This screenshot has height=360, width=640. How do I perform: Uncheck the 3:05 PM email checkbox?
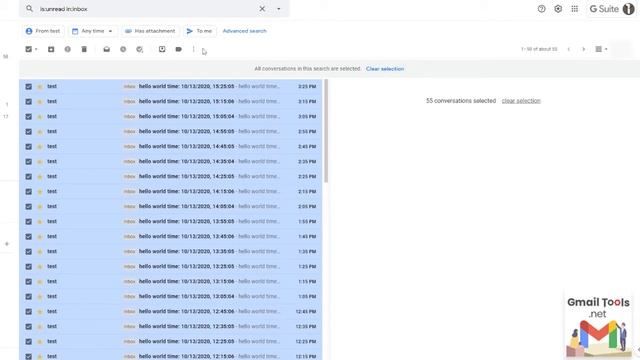click(29, 116)
